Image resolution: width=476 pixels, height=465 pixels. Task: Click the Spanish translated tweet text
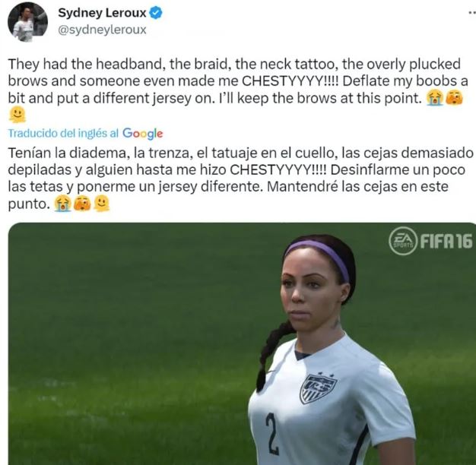pos(241,179)
